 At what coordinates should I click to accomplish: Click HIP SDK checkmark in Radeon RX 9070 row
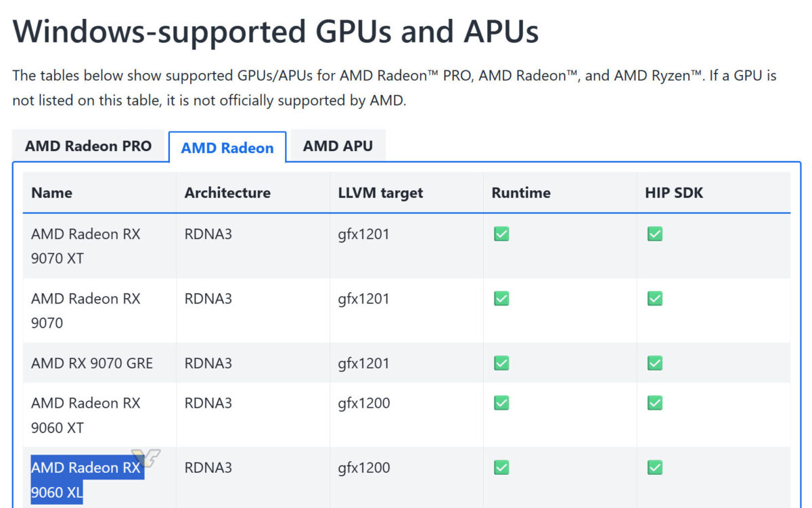click(x=654, y=299)
